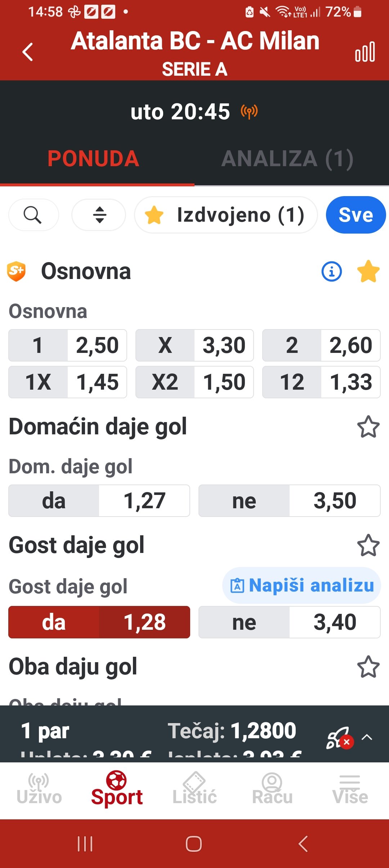Star the Gost daje gol market
389x868 pixels.
point(368,545)
